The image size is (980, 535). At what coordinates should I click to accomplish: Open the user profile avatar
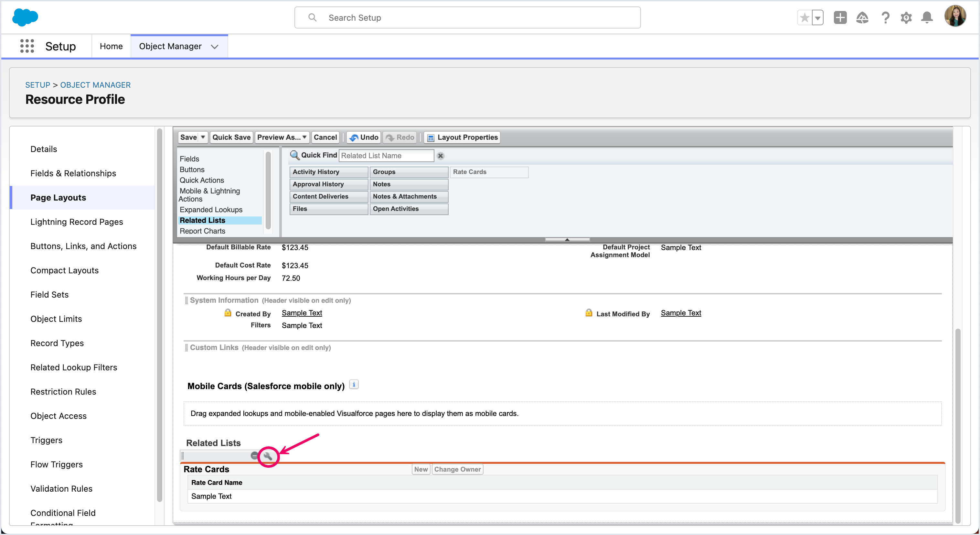point(955,16)
